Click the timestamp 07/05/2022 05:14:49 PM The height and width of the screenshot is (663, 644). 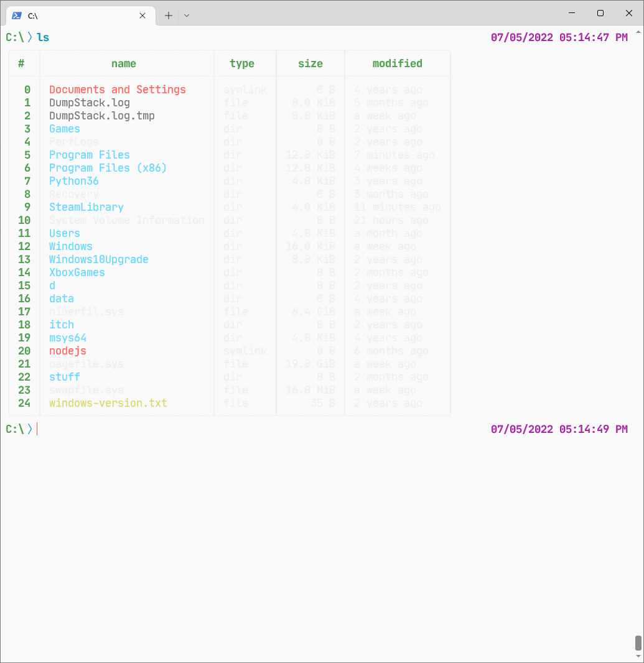pyautogui.click(x=558, y=429)
